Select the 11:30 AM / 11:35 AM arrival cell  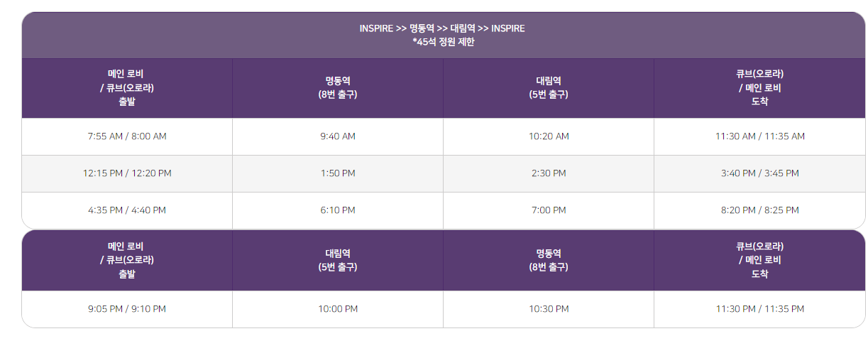[x=759, y=136]
